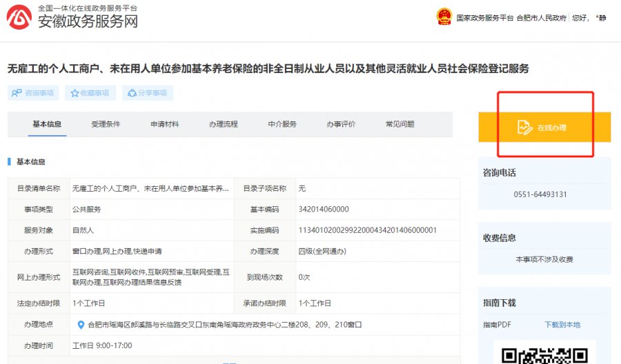This screenshot has height=364, width=621.
Task: Click the 下载到本地 link
Action: click(x=562, y=325)
